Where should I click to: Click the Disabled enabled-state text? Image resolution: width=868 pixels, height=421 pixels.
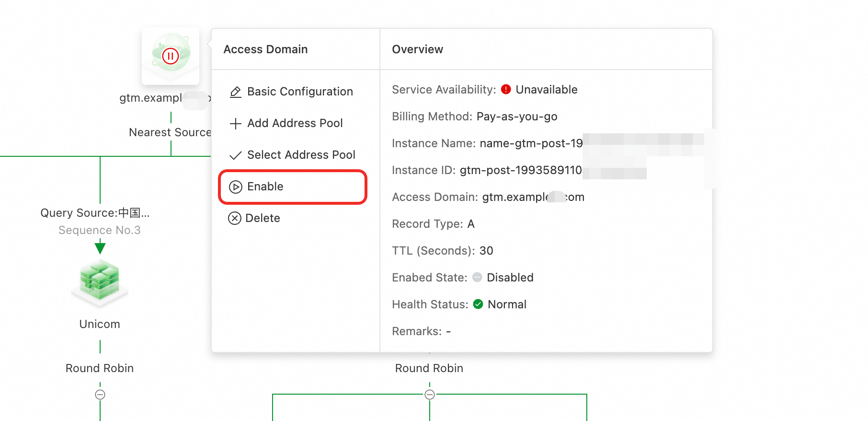(x=510, y=278)
